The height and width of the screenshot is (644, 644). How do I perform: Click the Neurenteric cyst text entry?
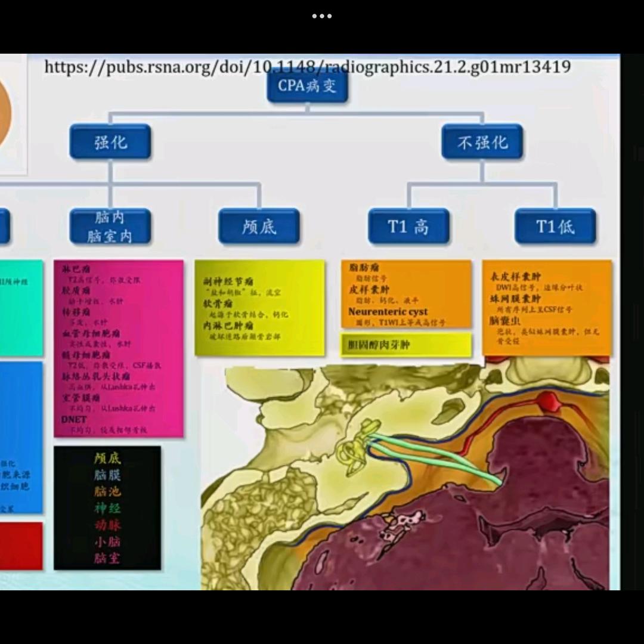pyautogui.click(x=388, y=312)
